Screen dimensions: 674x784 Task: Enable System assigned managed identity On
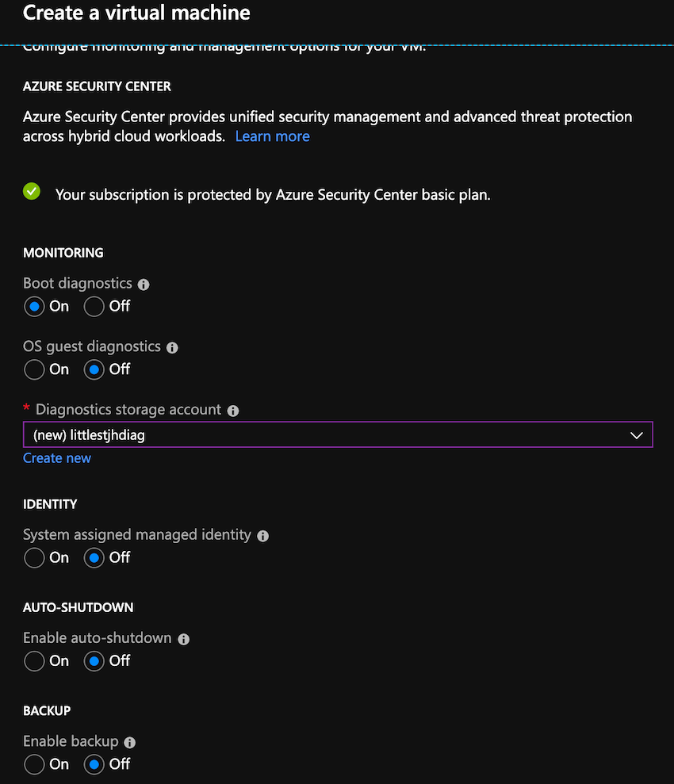(x=34, y=558)
